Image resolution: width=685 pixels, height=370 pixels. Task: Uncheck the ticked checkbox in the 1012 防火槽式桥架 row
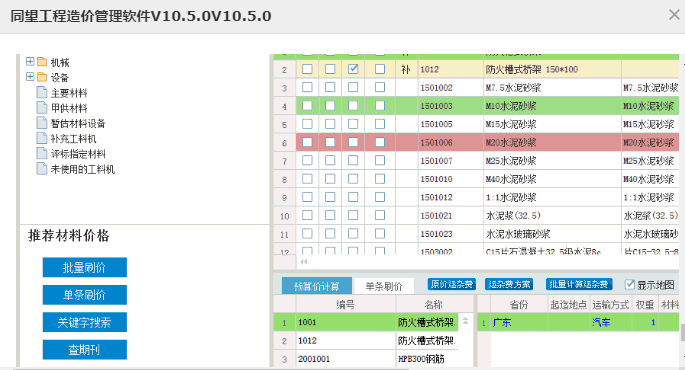pos(353,69)
